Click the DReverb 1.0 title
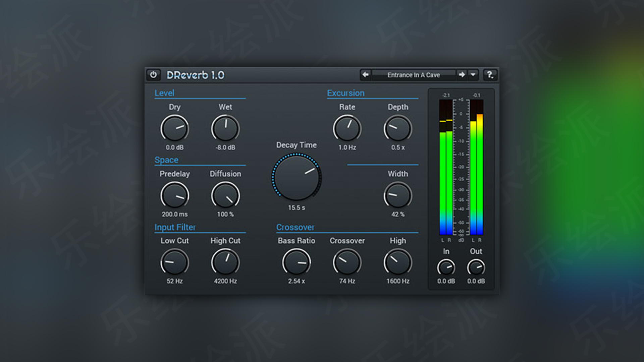644x362 pixels. coord(196,75)
